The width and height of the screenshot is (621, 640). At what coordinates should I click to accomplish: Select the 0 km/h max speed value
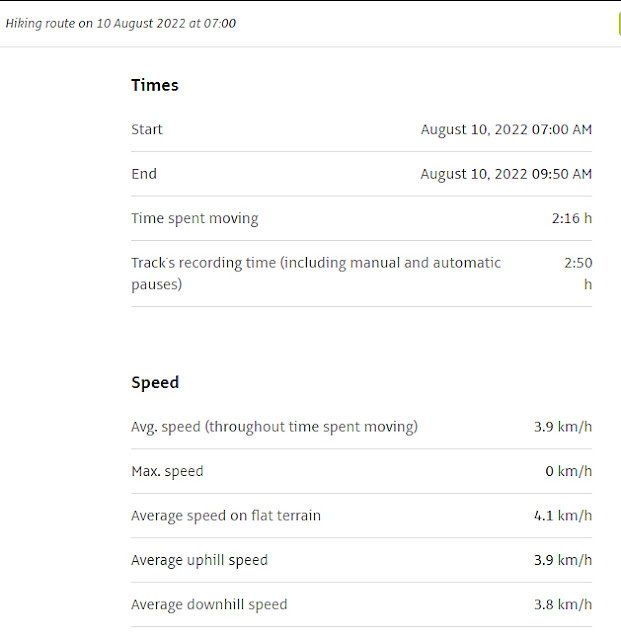coord(568,471)
